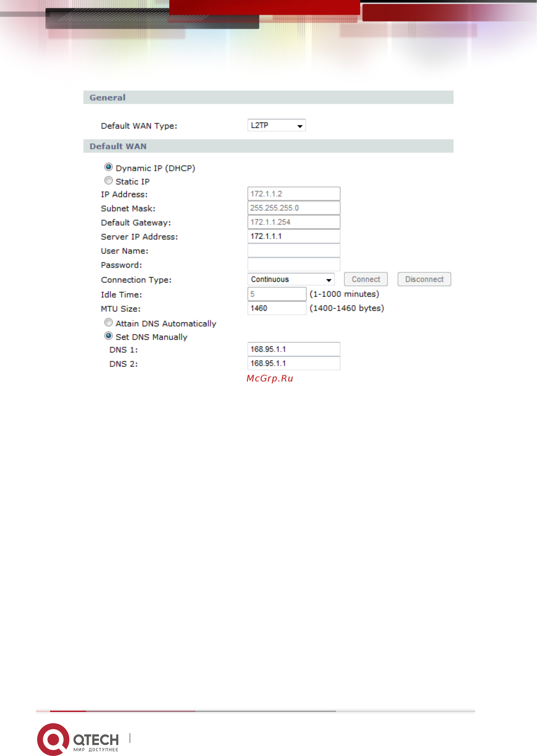The height and width of the screenshot is (756, 537).
Task: Open the Default WAN Type dropdown
Action: pyautogui.click(x=276, y=125)
